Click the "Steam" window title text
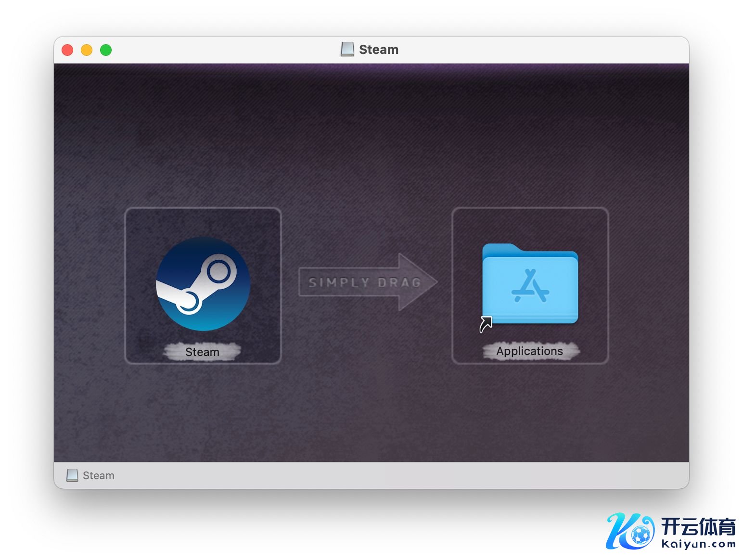This screenshot has width=743, height=560. pos(379,50)
